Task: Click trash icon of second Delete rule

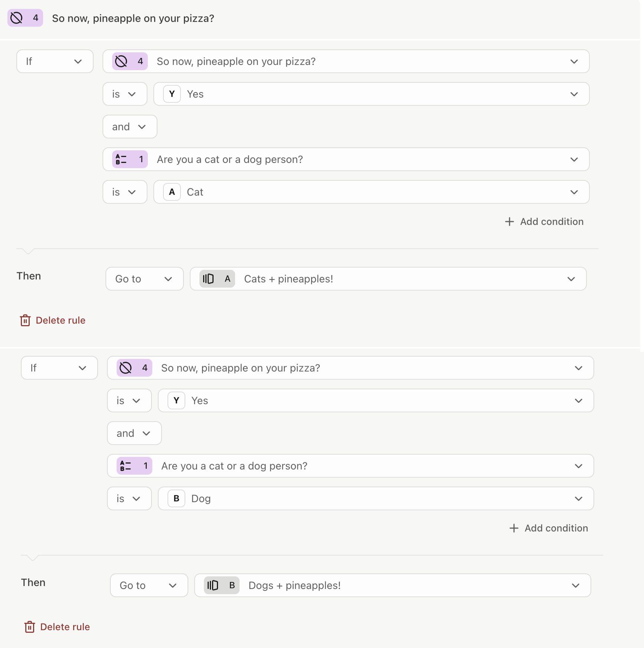Action: click(30, 627)
